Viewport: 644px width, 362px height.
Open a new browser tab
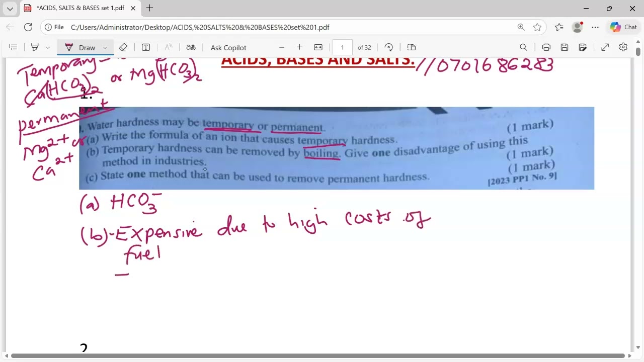(149, 8)
